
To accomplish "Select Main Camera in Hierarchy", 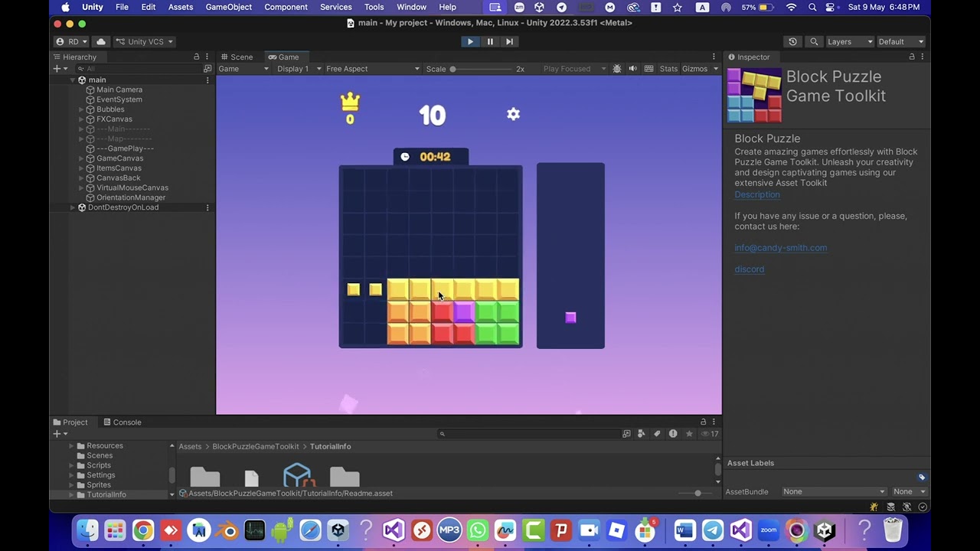I will [119, 90].
